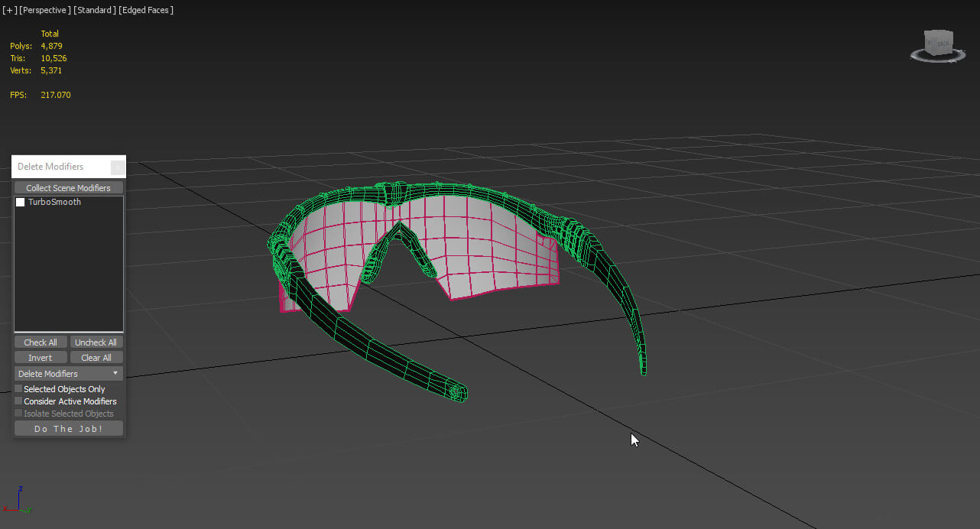Image resolution: width=980 pixels, height=529 pixels.
Task: Expand the Delete Modifiers action dropdown
Action: [69, 374]
